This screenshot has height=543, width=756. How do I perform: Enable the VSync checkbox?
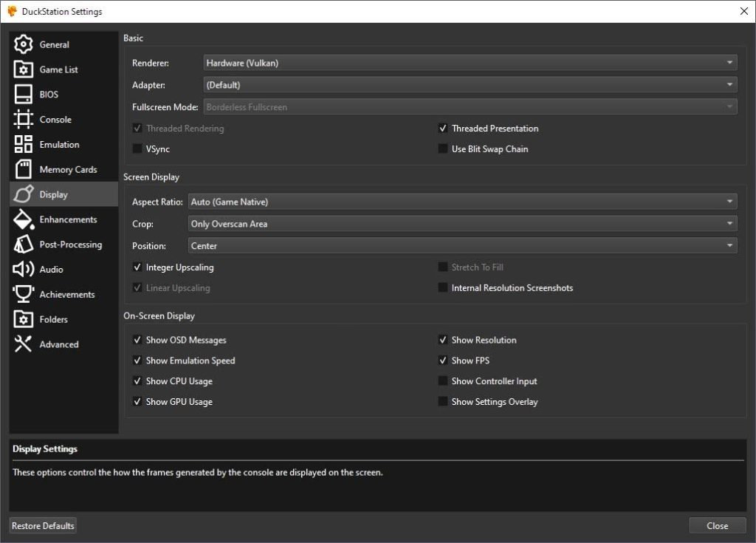pyautogui.click(x=137, y=149)
